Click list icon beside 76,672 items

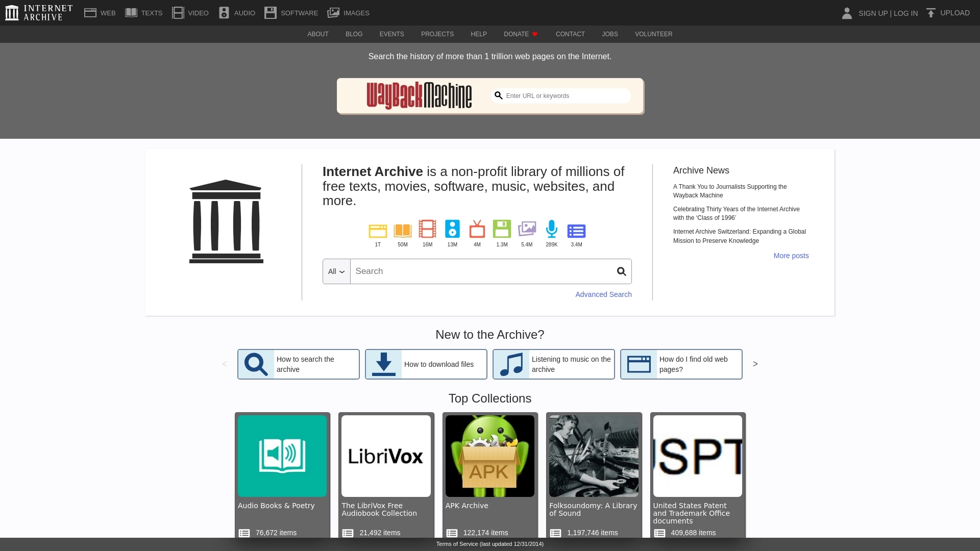pos(244,533)
